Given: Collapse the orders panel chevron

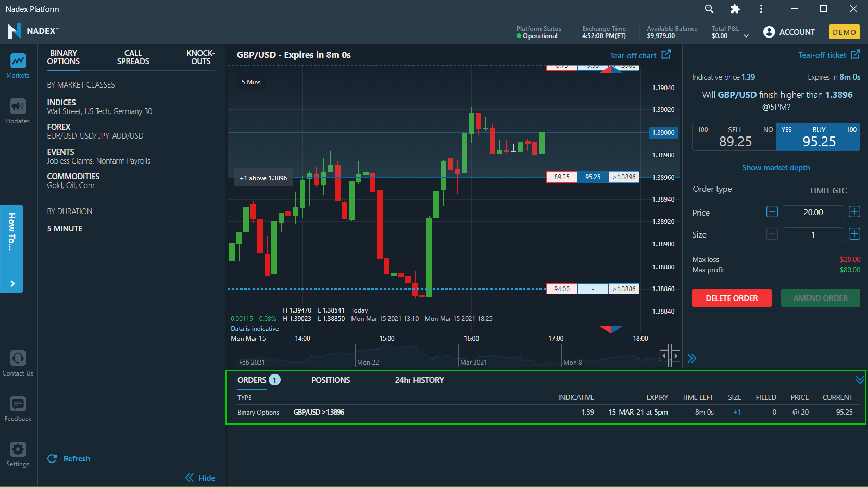Looking at the screenshot, I should [x=860, y=380].
